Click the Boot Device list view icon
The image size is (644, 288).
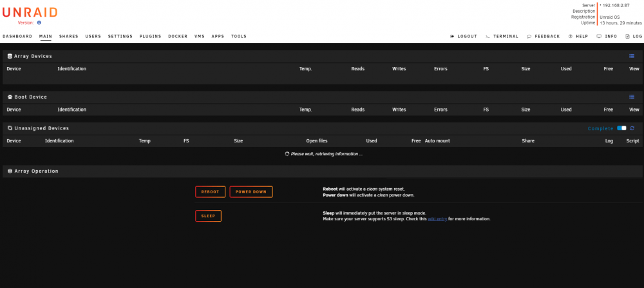pyautogui.click(x=632, y=97)
